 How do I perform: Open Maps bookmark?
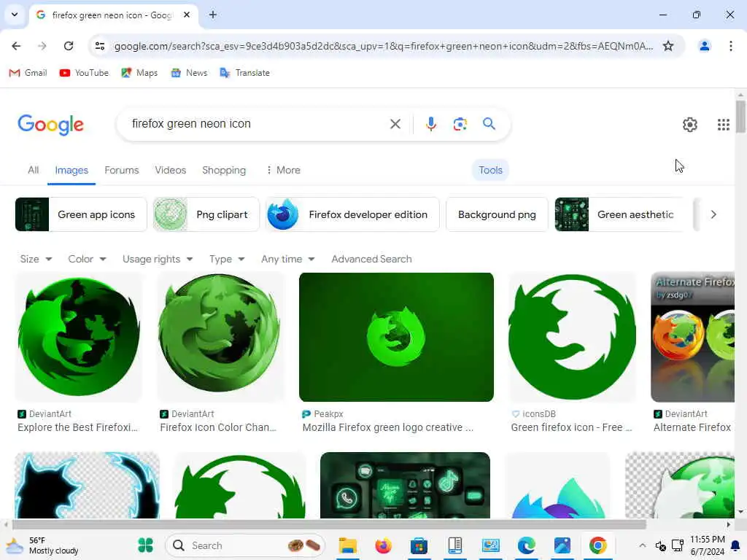click(x=139, y=73)
